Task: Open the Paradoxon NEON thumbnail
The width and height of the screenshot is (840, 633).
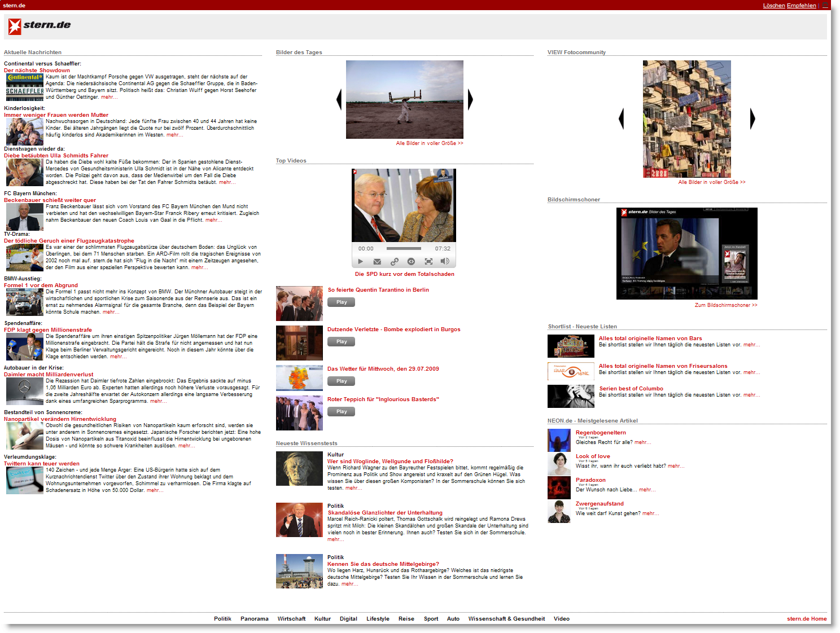Action: point(559,488)
